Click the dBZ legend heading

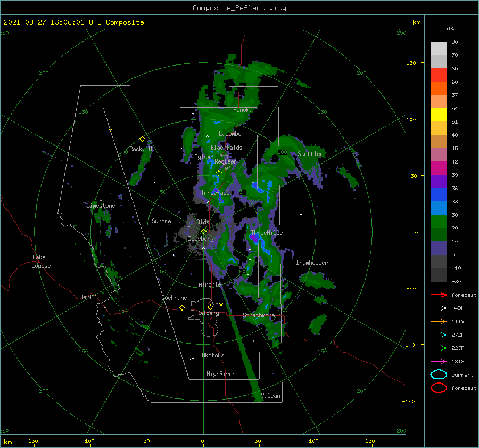coord(451,28)
